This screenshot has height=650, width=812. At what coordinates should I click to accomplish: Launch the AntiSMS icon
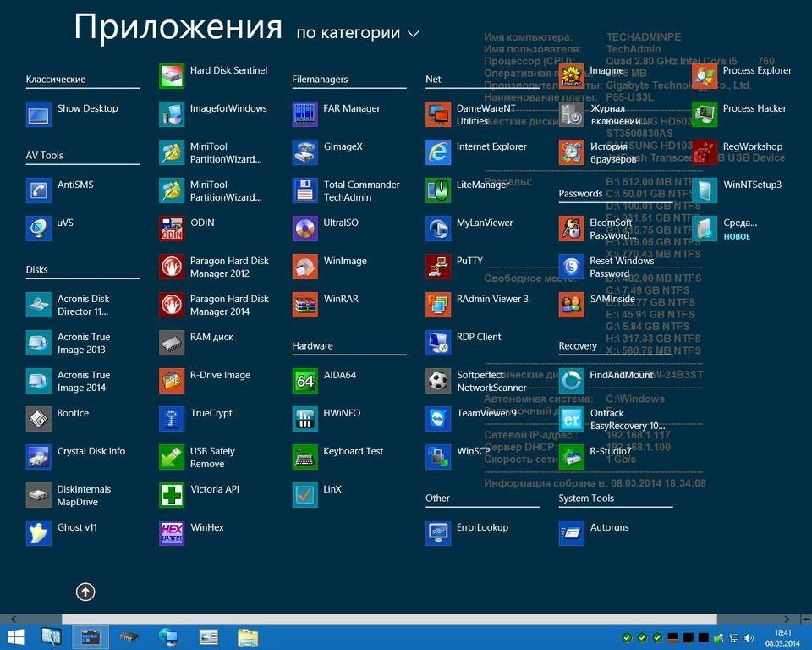pos(38,190)
